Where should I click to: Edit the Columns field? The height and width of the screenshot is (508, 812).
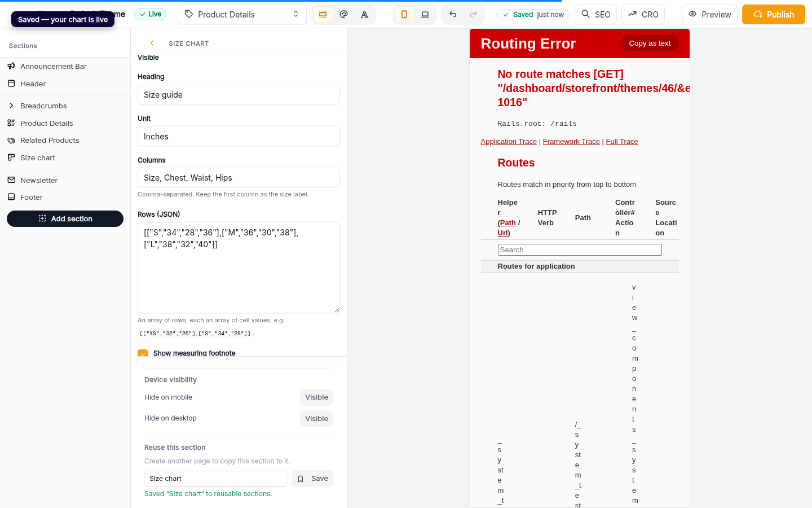tap(239, 178)
